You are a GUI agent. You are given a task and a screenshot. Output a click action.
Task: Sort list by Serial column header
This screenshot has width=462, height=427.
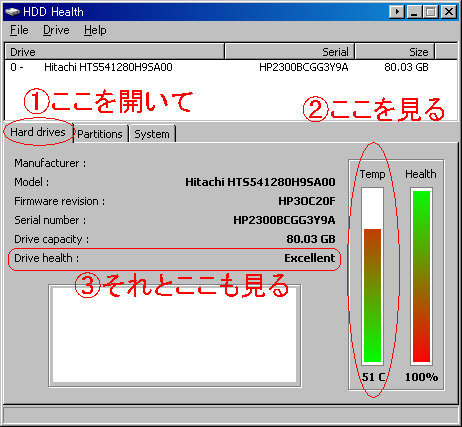[289, 52]
